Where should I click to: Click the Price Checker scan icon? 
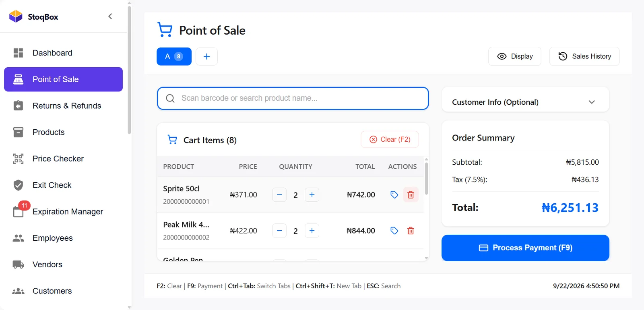[x=18, y=159]
